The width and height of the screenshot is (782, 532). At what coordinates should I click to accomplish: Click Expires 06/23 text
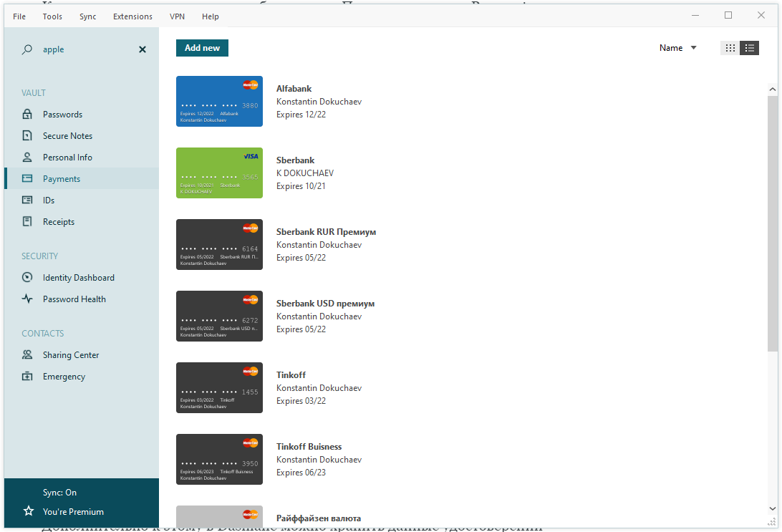point(301,472)
